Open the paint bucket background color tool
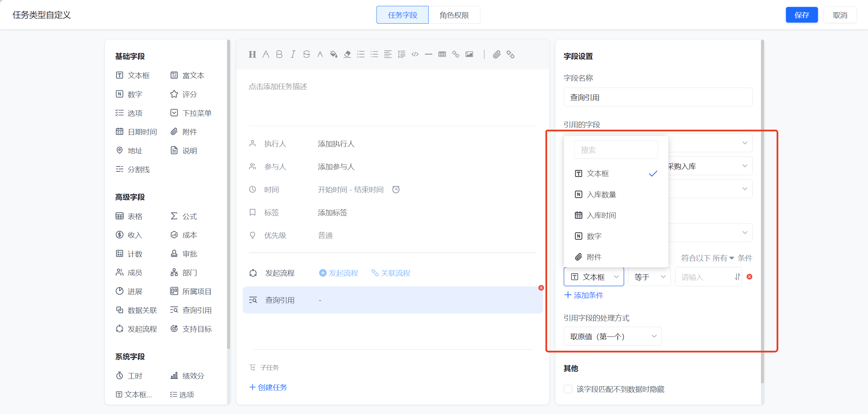 coord(334,55)
